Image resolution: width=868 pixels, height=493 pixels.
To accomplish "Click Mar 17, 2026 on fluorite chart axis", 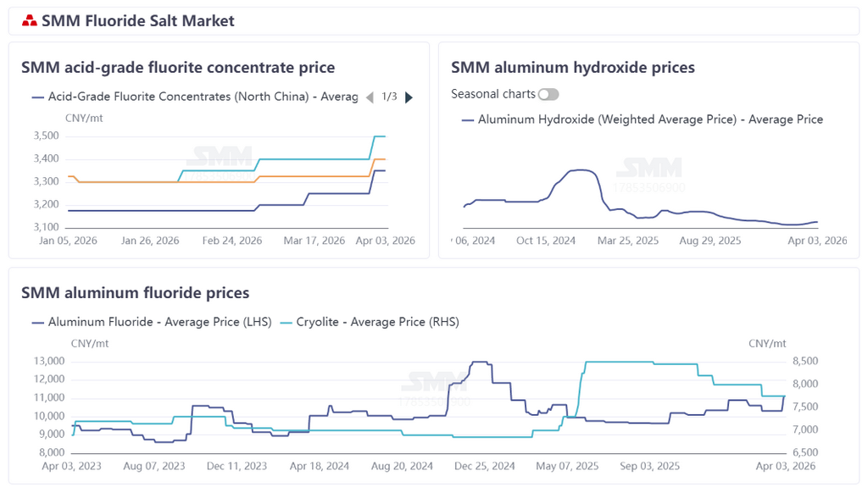I will click(x=314, y=241).
